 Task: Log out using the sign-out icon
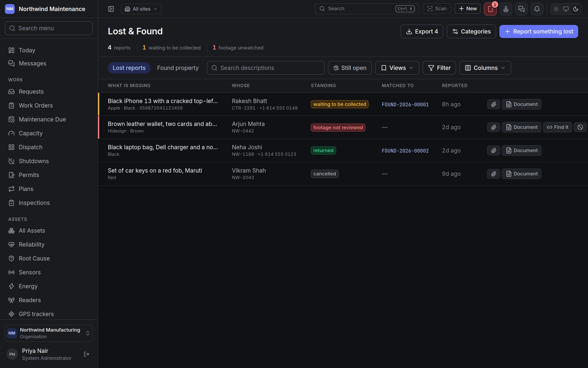(x=87, y=354)
